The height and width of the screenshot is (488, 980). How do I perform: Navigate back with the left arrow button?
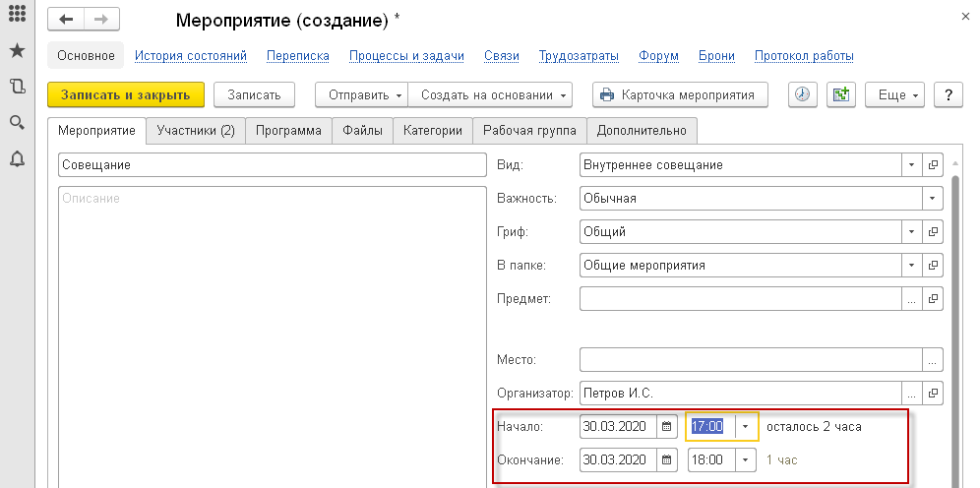coord(67,20)
